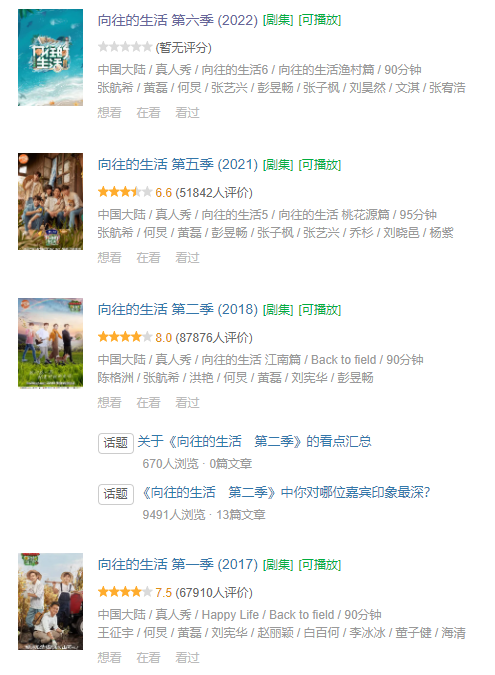Image resolution: width=495 pixels, height=675 pixels.
Task: Open 向往的生活 第五季 (2021) title link
Action: pyautogui.click(x=177, y=164)
